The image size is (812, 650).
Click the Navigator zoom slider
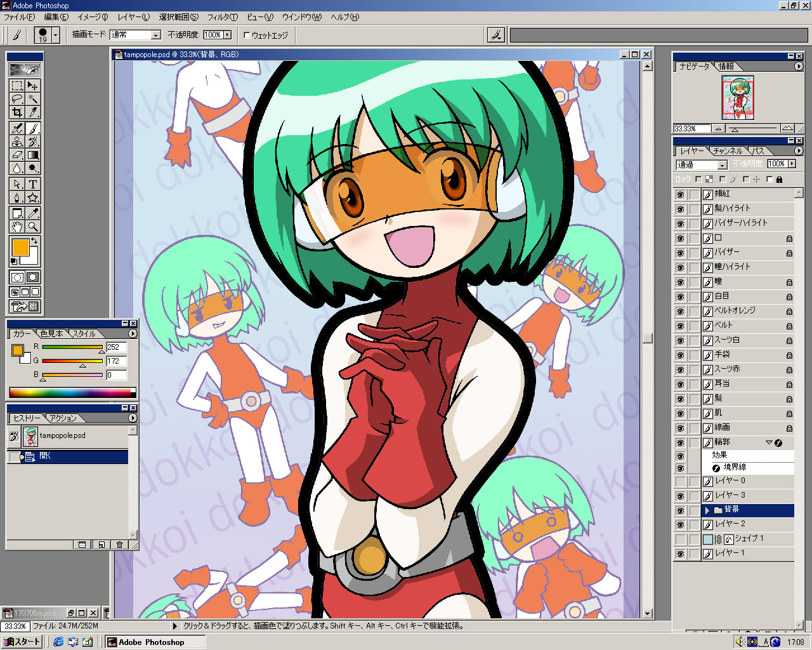pos(752,129)
